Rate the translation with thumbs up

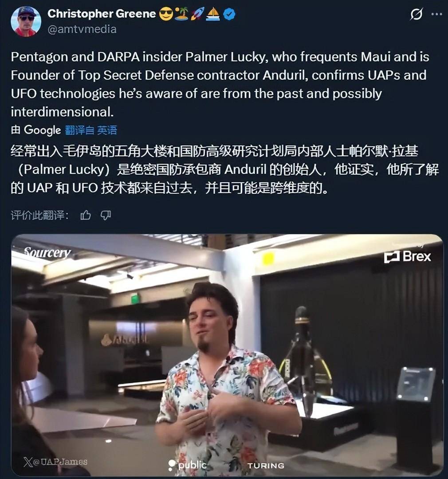pos(86,216)
